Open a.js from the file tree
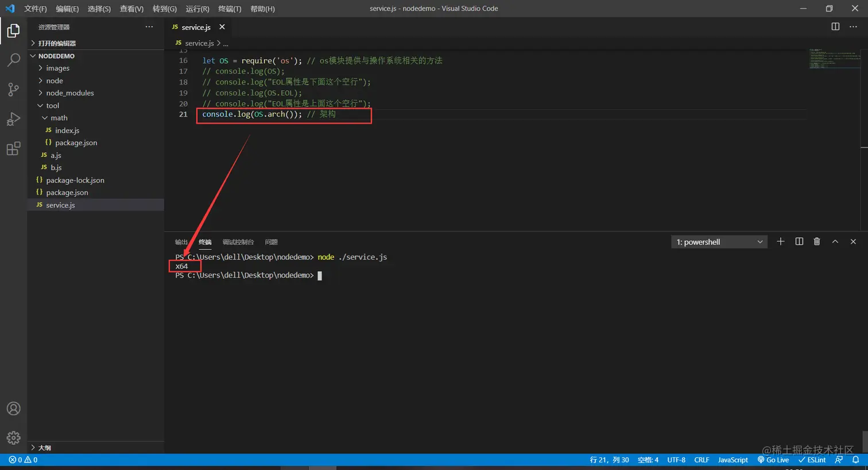This screenshot has width=868, height=470. pyautogui.click(x=96, y=155)
